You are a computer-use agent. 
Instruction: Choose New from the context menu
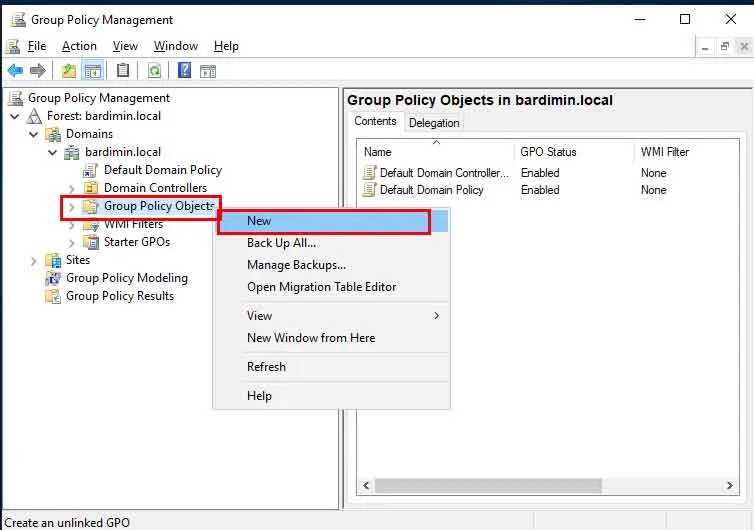coord(332,221)
